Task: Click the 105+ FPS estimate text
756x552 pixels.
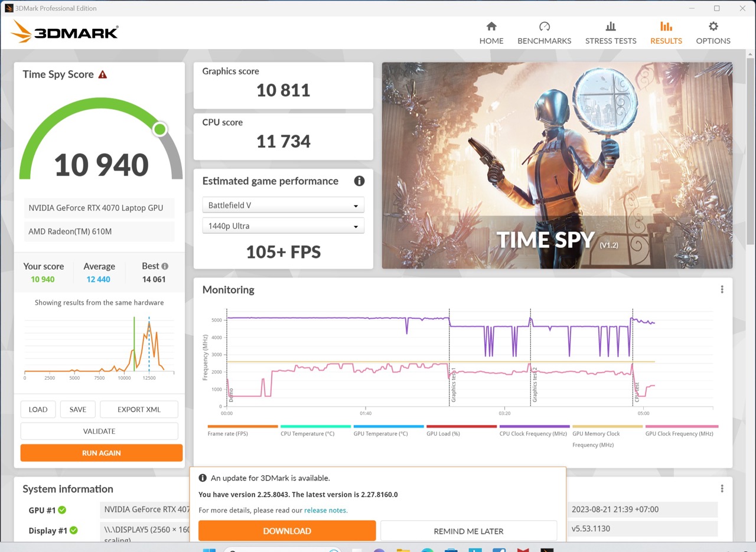Action: [283, 252]
